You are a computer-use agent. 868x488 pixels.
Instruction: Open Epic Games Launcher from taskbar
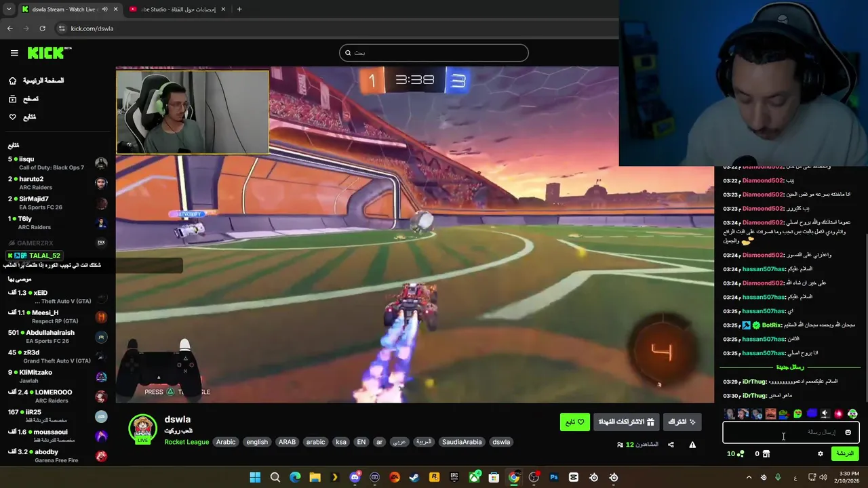pyautogui.click(x=454, y=478)
